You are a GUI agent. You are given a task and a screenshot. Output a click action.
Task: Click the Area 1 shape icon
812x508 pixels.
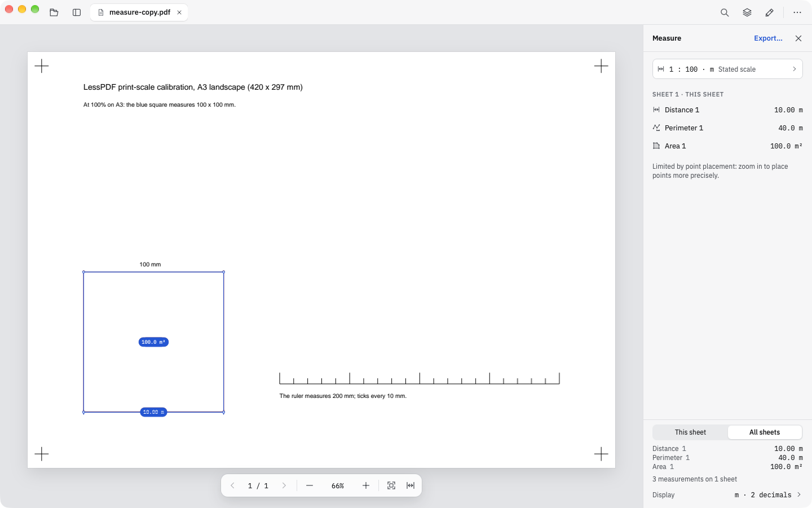656,146
